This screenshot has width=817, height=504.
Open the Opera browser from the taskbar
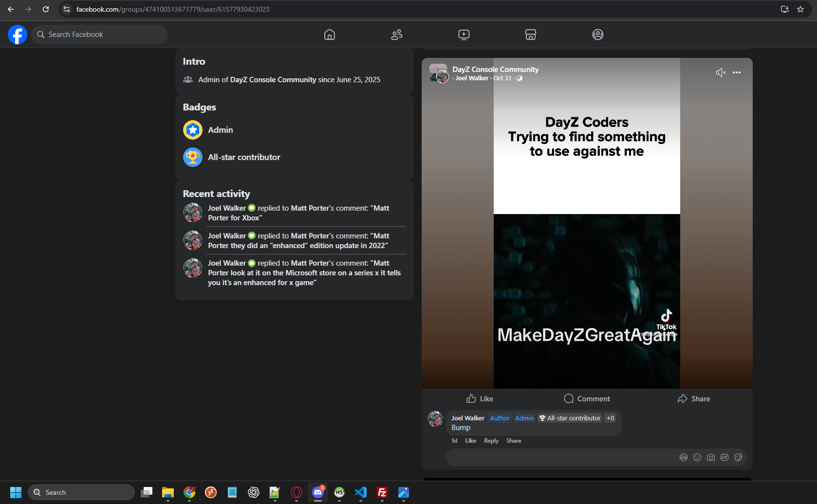(297, 492)
